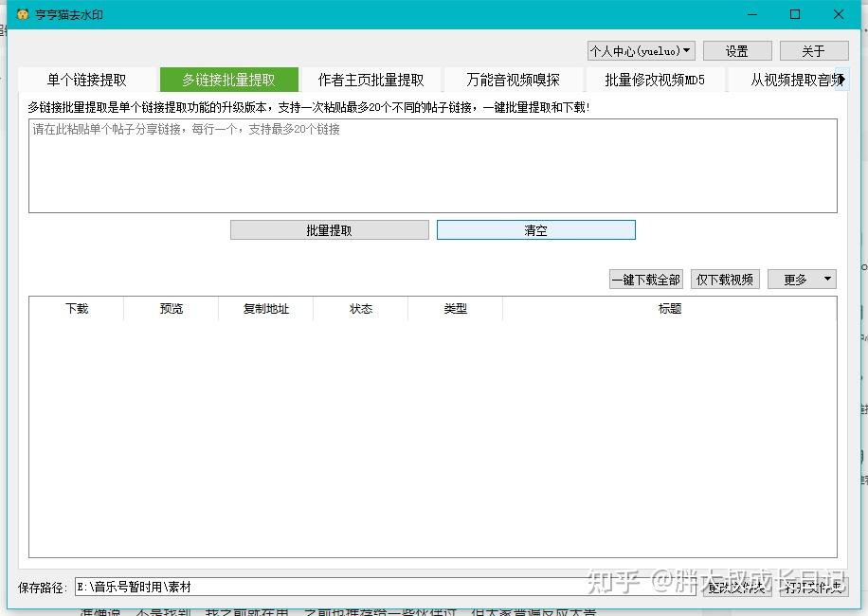Click 一键下载全部 button
Viewport: 868px width, 616px height.
tap(646, 280)
